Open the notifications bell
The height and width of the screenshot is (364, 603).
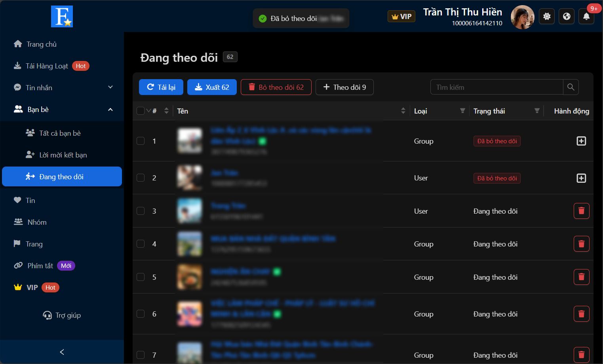tap(586, 16)
